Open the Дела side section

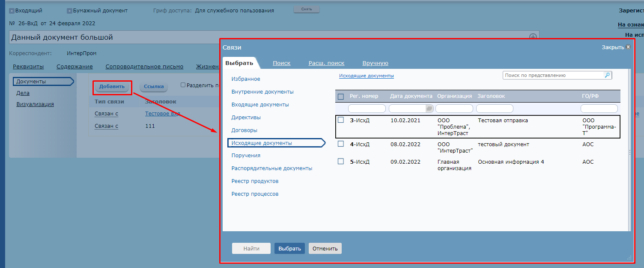click(23, 93)
